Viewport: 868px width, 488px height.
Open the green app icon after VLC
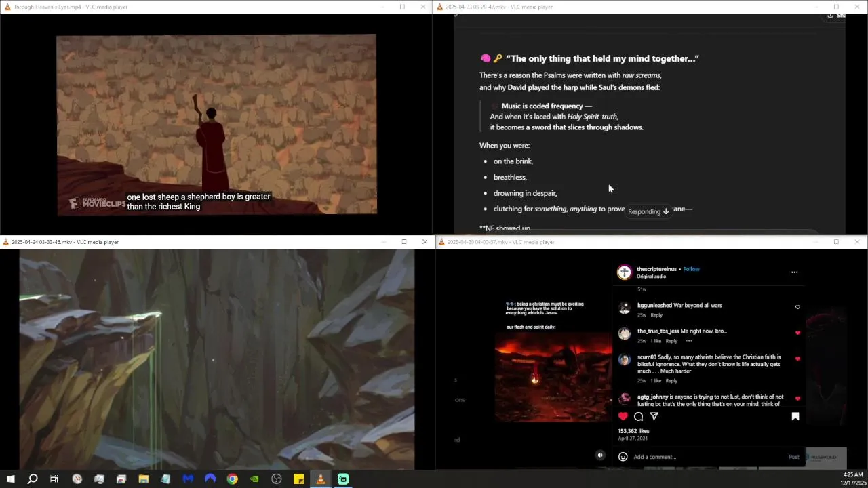coord(343,479)
